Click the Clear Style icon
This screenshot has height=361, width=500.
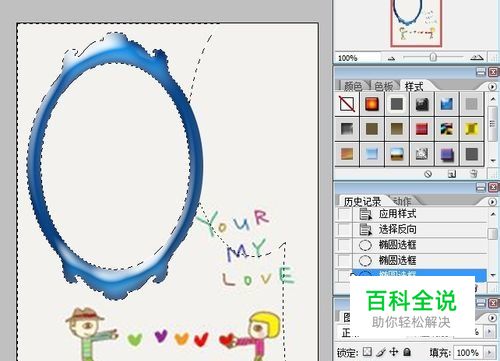[x=428, y=174]
